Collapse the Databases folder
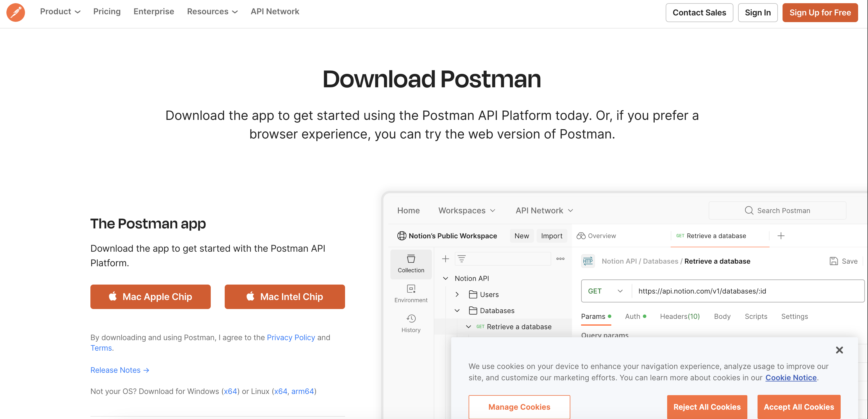 (x=457, y=311)
